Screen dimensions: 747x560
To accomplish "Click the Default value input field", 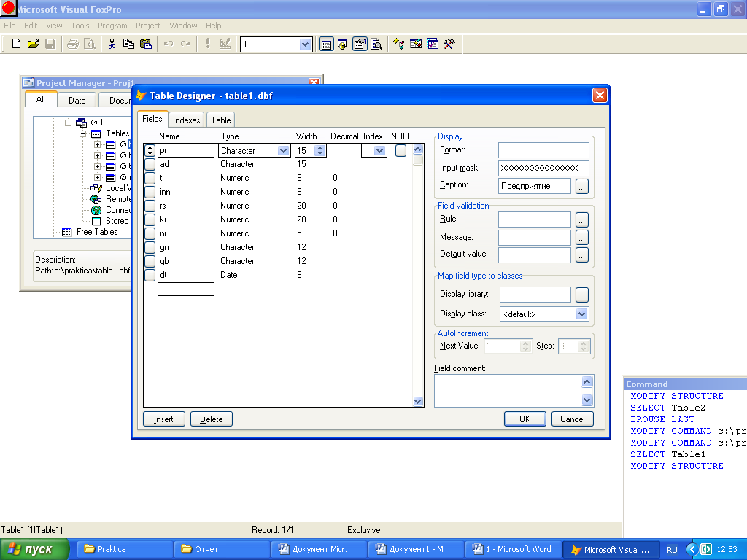I will (x=535, y=254).
